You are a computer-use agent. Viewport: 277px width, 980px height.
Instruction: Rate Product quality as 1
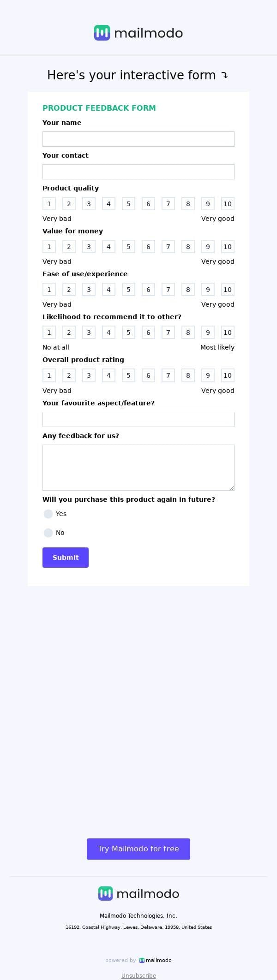49,204
